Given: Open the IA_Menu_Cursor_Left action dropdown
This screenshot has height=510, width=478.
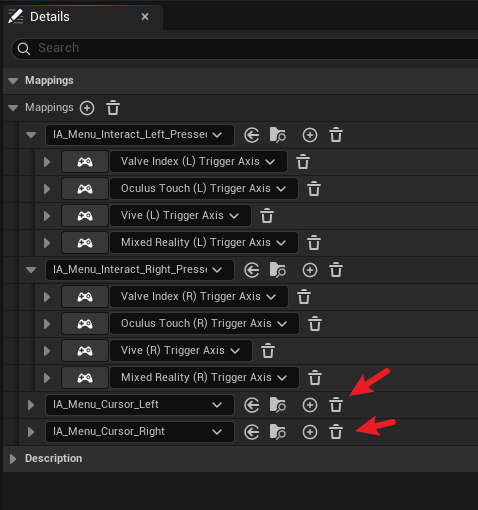Looking at the screenshot, I should coord(140,405).
